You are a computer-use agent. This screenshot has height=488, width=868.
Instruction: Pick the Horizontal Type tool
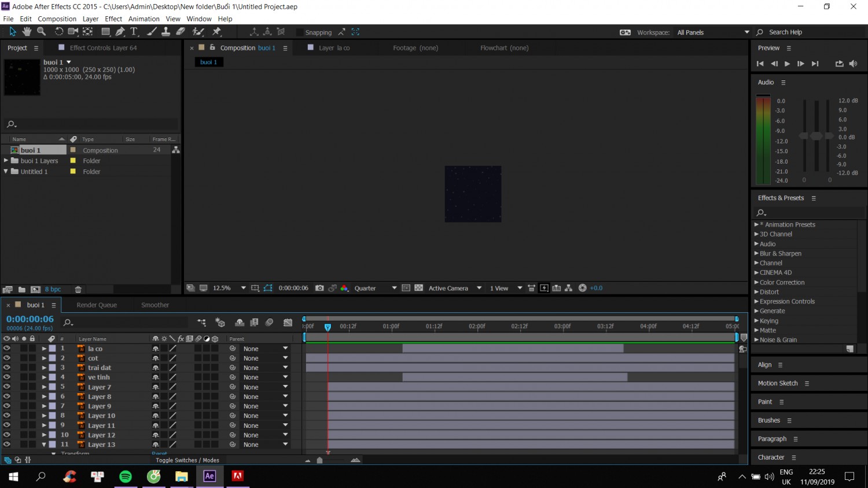[x=134, y=32]
